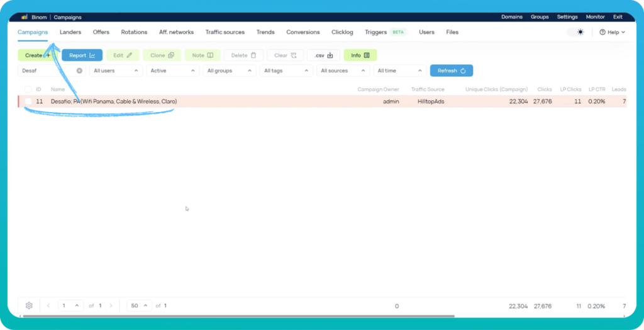
Task: Open the Landers tab
Action: tap(70, 32)
